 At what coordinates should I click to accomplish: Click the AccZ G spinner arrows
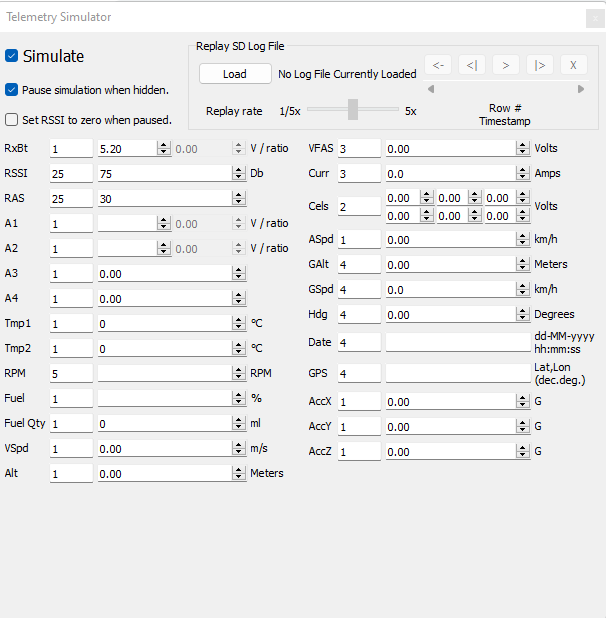click(522, 452)
